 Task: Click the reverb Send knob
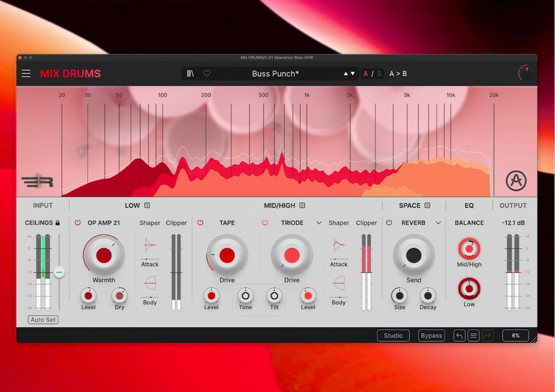coord(414,255)
